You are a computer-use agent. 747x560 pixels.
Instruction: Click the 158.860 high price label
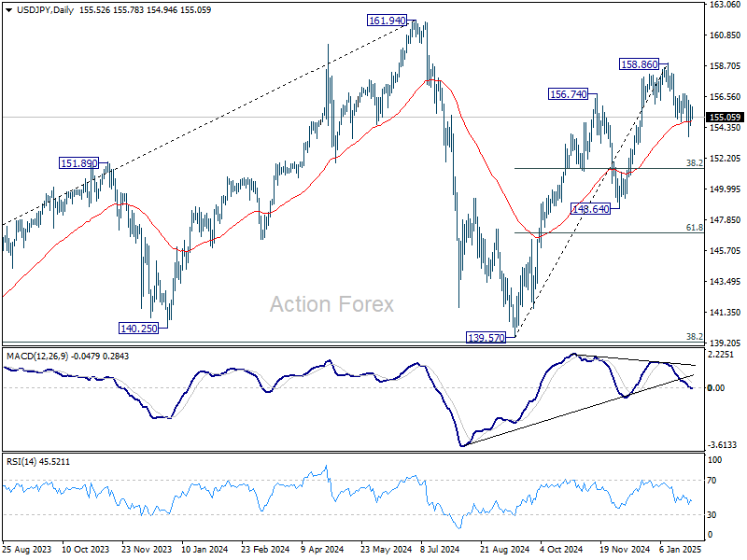[x=641, y=64]
